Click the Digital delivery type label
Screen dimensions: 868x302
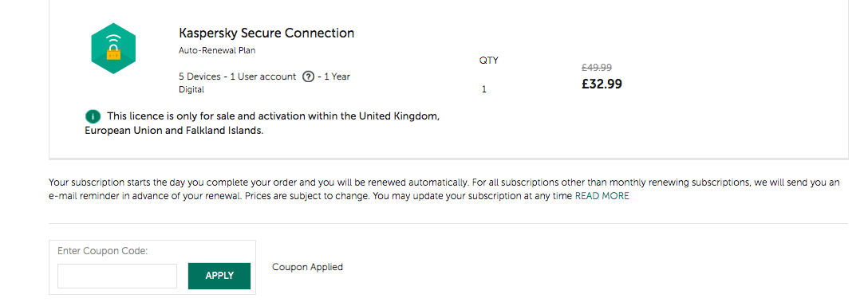(x=191, y=89)
